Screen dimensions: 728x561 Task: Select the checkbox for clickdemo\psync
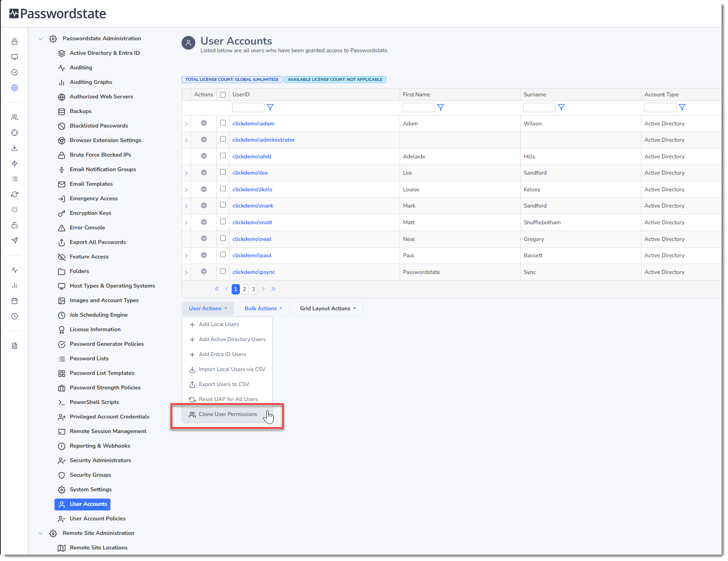(223, 271)
